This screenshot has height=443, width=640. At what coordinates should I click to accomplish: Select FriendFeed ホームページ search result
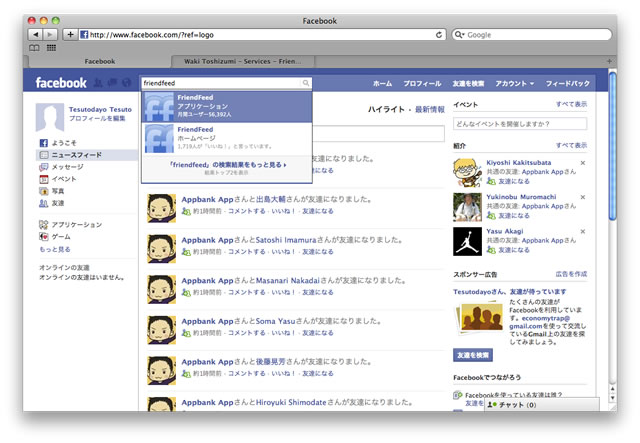pyautogui.click(x=227, y=139)
